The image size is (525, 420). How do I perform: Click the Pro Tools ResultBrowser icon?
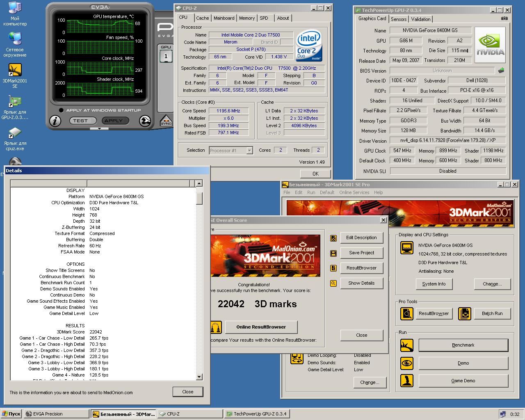407,314
